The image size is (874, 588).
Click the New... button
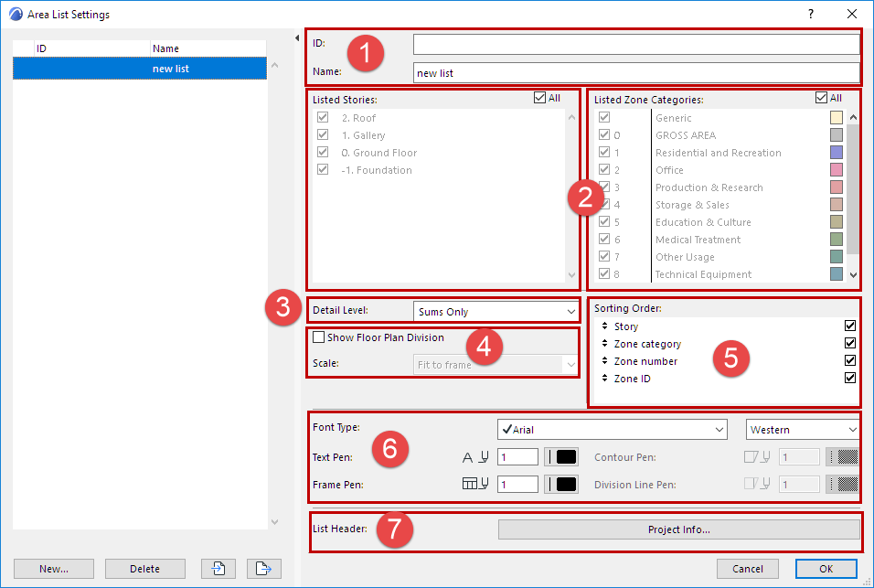point(54,569)
